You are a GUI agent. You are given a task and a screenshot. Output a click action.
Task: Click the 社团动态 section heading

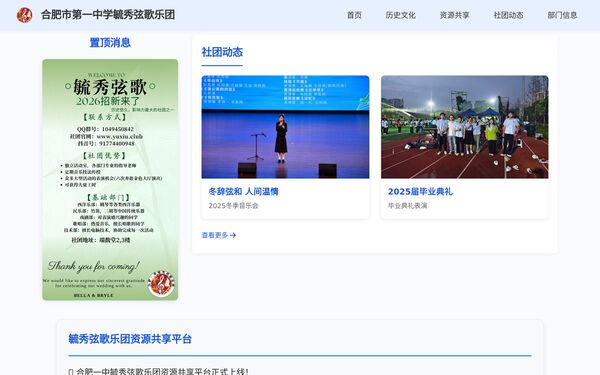click(222, 52)
